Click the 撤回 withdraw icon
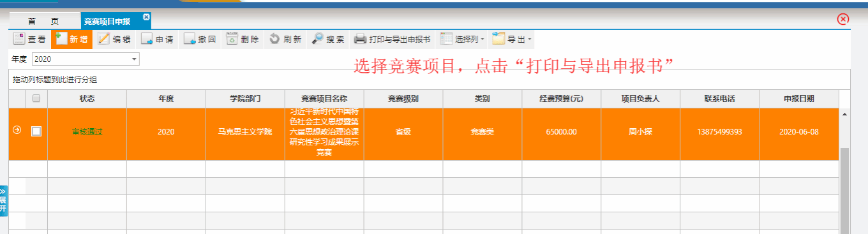The image size is (868, 234). [x=190, y=39]
